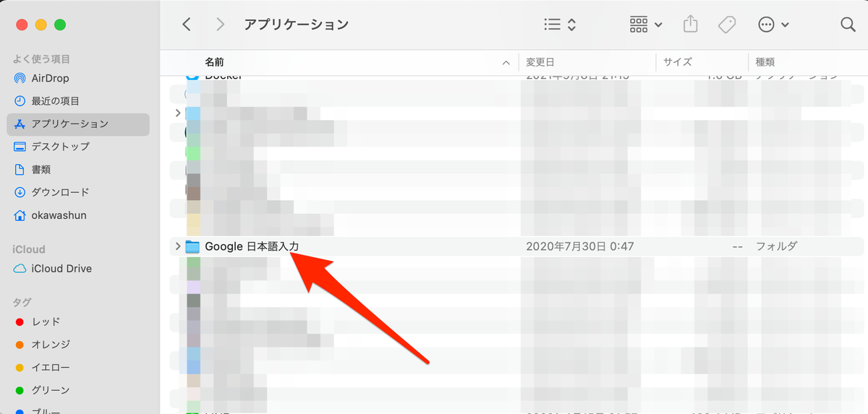Click the search magnifier icon
The height and width of the screenshot is (414, 868).
click(x=848, y=25)
